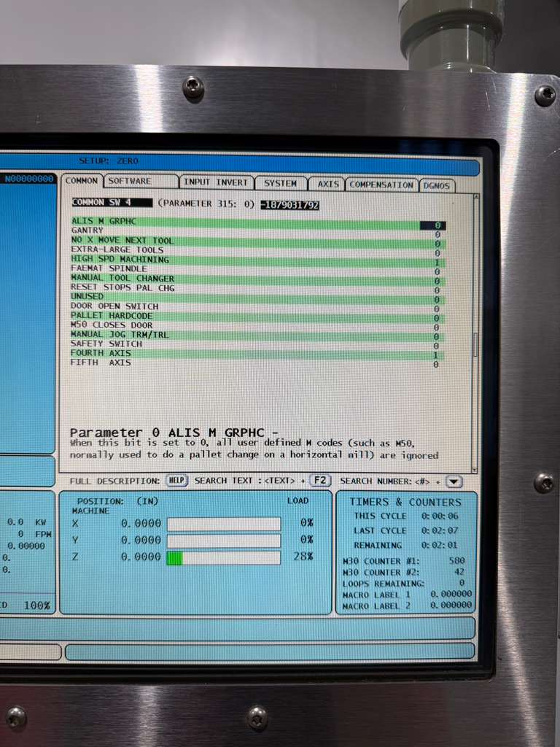Toggle the ALIS M GRPHC bit value

(x=435, y=226)
